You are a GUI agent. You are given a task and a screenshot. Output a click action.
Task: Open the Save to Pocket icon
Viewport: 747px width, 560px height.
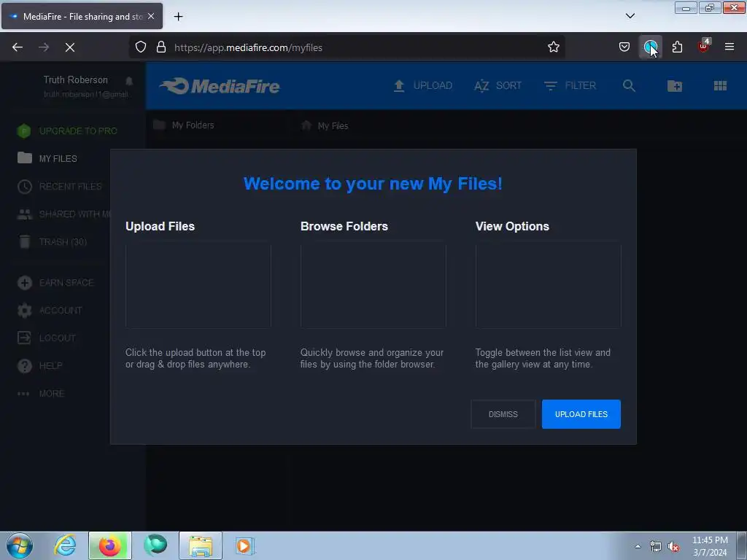click(x=624, y=47)
